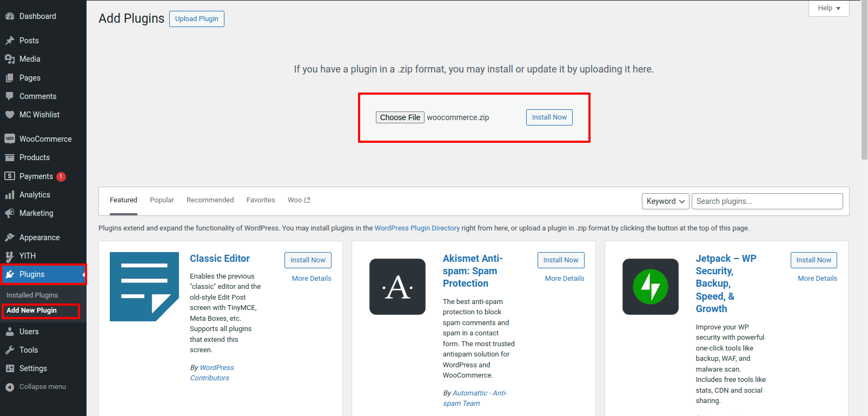The width and height of the screenshot is (868, 416).
Task: Switch to the Recommended tab
Action: (210, 200)
